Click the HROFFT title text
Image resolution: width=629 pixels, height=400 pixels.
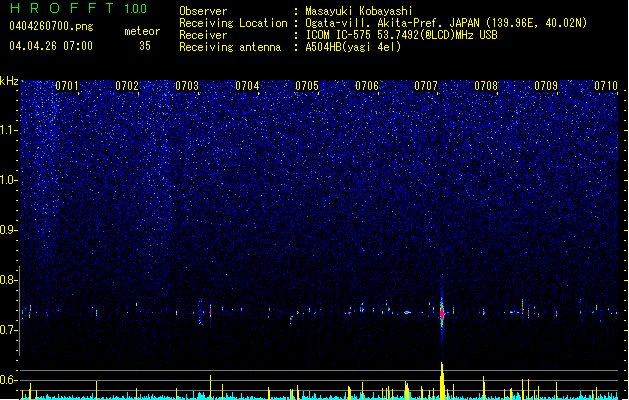[62, 8]
